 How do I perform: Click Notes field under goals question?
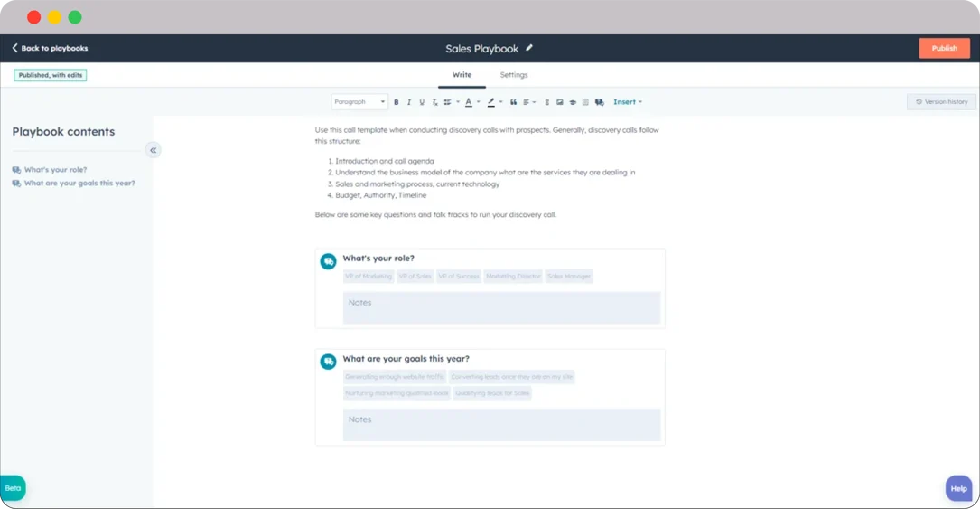501,425
